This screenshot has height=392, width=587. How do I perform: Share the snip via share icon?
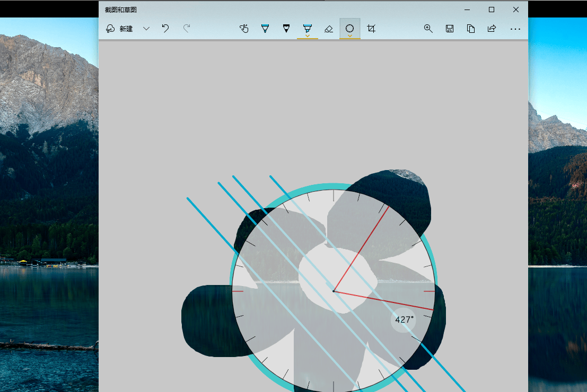click(492, 29)
